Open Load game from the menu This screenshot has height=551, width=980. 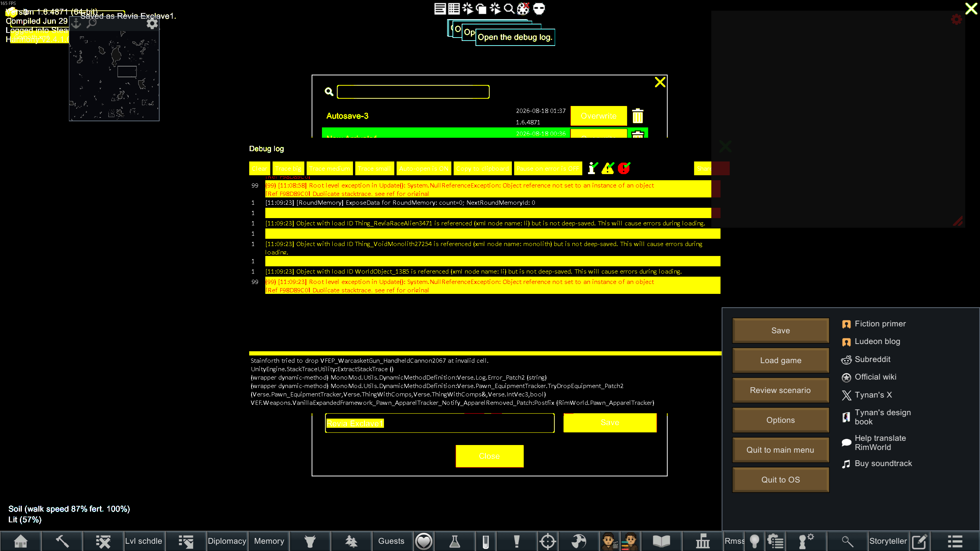click(x=781, y=360)
